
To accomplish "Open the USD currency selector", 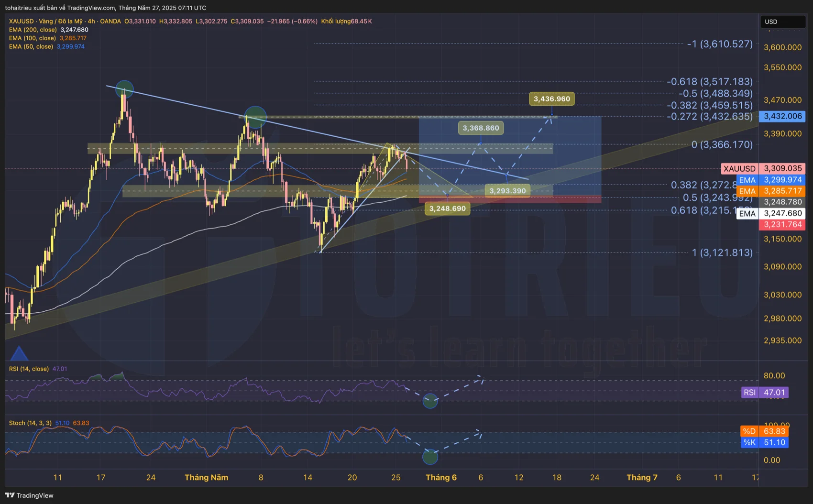I will (782, 22).
